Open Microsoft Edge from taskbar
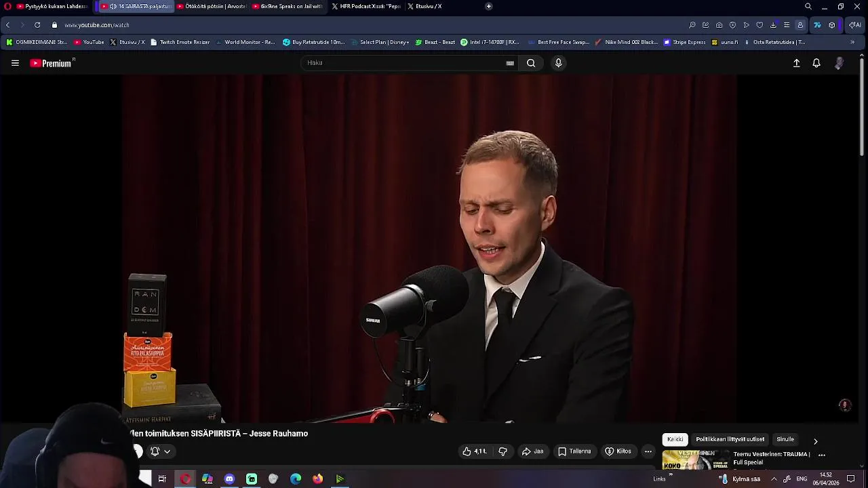Screen dimensions: 868x488 pos(296,479)
